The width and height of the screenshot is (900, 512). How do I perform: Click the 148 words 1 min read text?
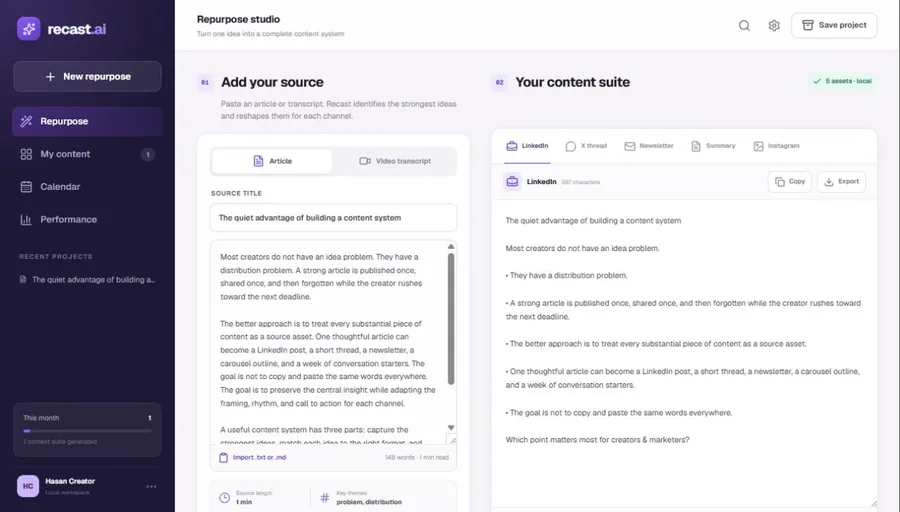[x=417, y=457]
